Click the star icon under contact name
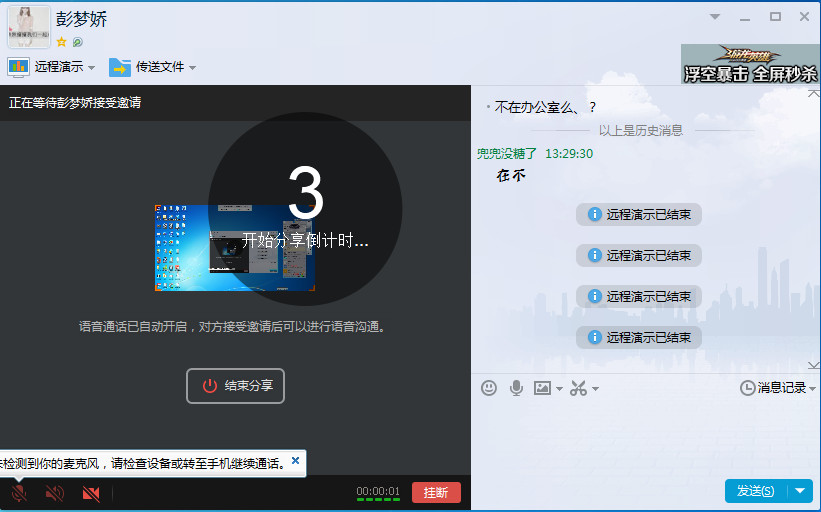This screenshot has width=821, height=512. [x=61, y=42]
